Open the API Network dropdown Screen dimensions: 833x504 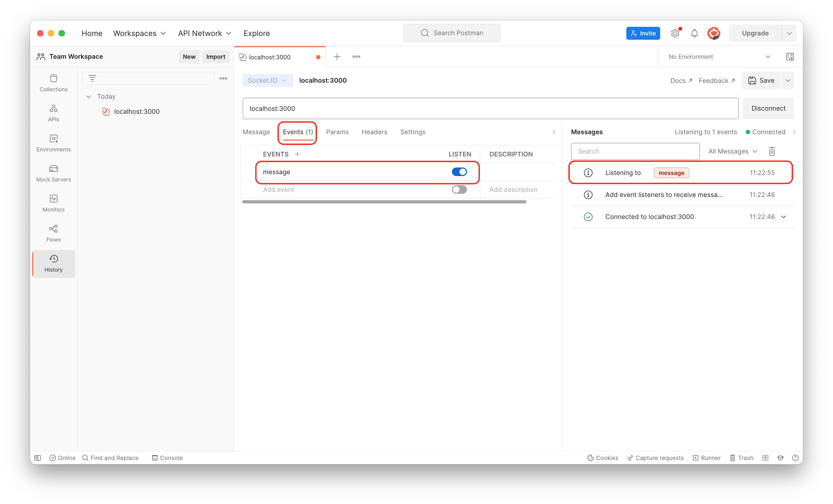pos(204,33)
